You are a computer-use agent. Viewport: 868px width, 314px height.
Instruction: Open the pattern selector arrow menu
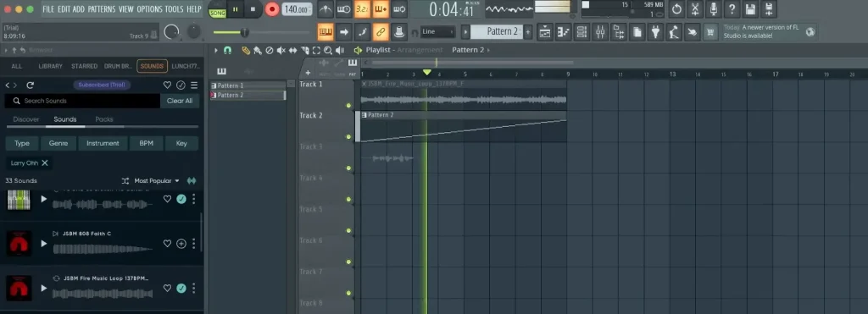(x=465, y=32)
